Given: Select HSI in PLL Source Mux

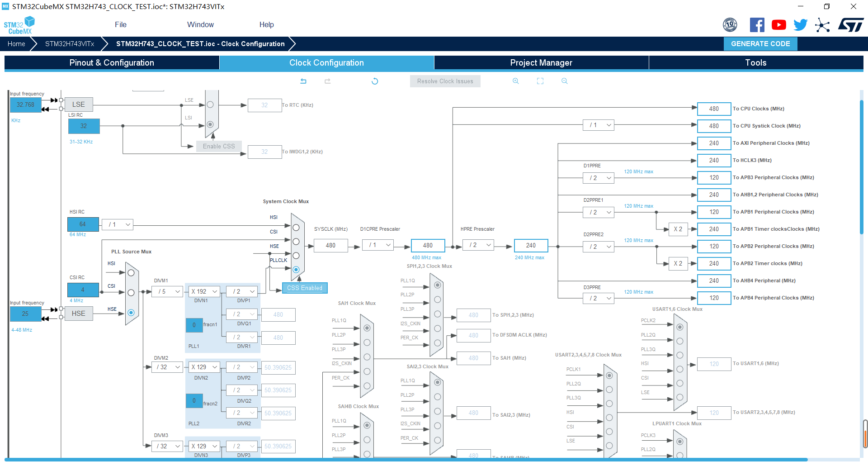Looking at the screenshot, I should 131,273.
